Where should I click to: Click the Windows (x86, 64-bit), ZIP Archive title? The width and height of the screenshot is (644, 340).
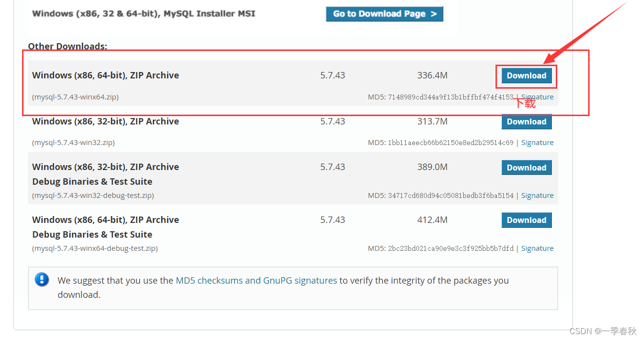(x=105, y=75)
